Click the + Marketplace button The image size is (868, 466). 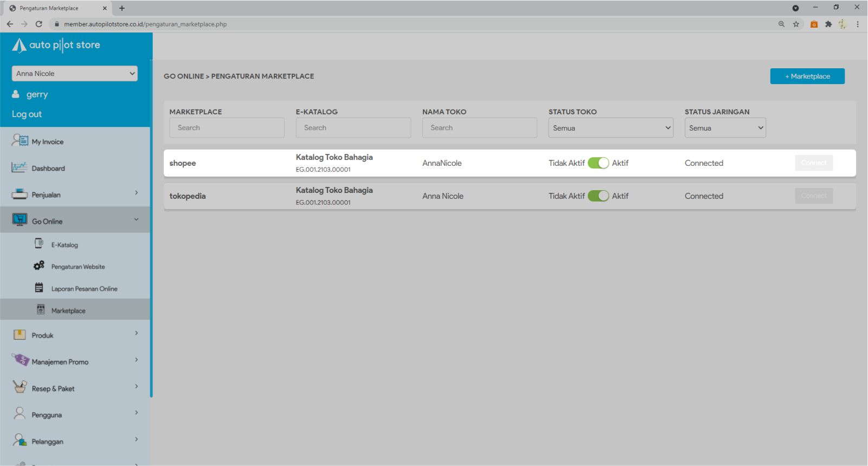(x=807, y=76)
